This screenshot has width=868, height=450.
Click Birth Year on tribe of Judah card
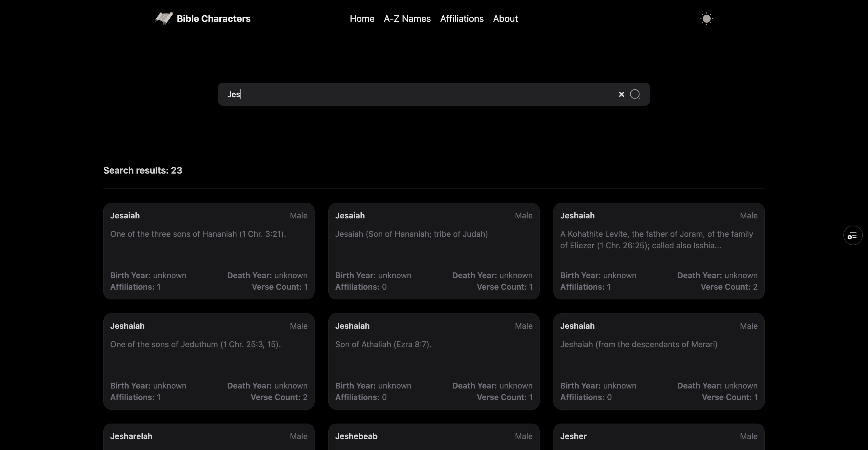(x=373, y=275)
